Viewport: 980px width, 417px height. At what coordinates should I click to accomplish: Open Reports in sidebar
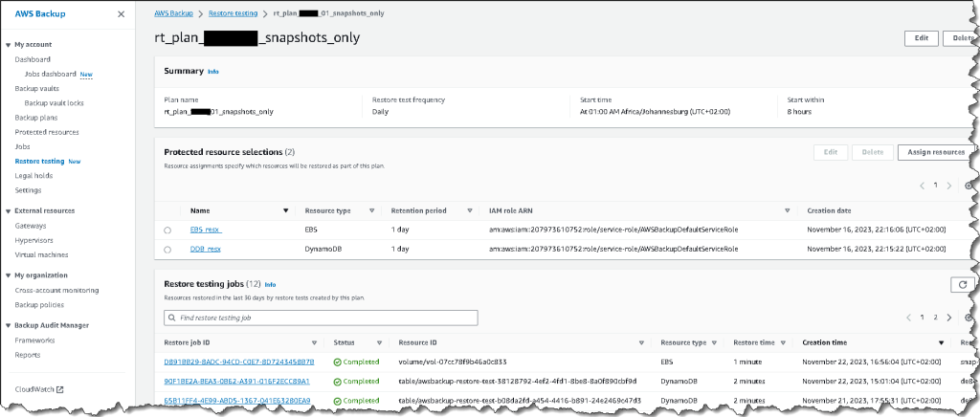click(x=28, y=355)
